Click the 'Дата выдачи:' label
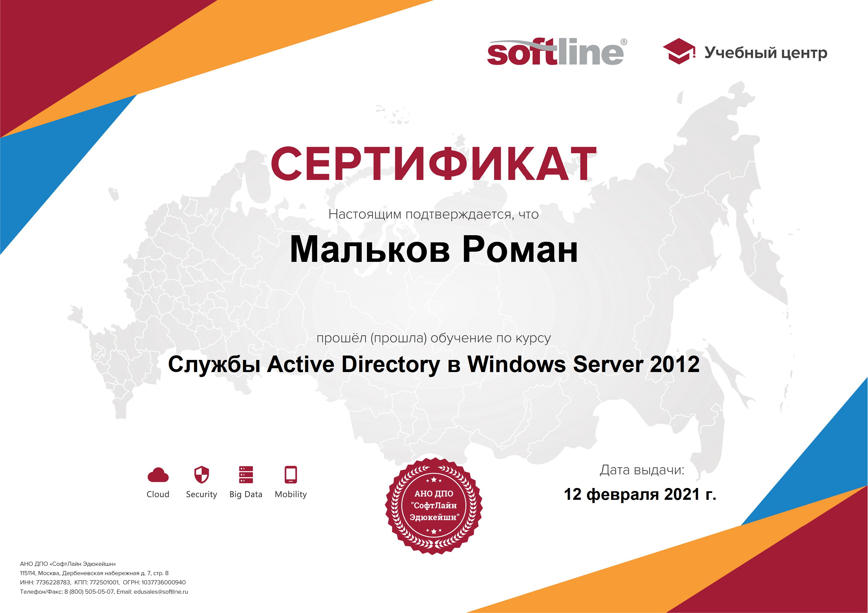Screen dimensions: 868x613 [x=642, y=470]
